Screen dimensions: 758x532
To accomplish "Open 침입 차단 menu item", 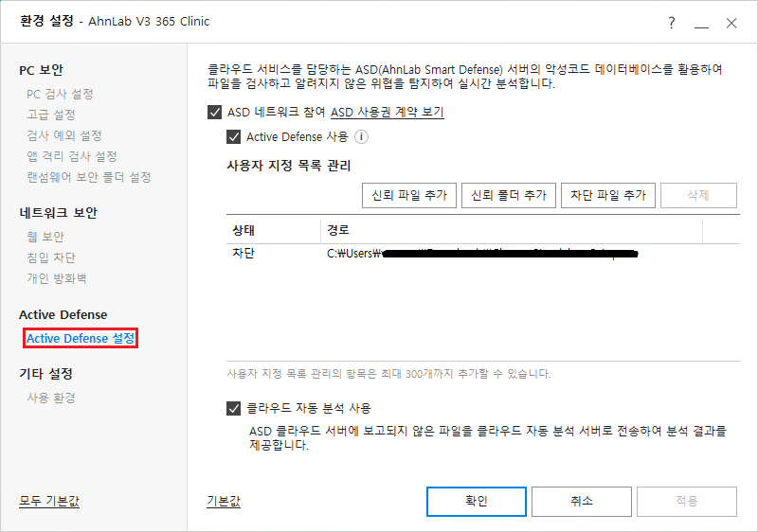I will [x=51, y=257].
